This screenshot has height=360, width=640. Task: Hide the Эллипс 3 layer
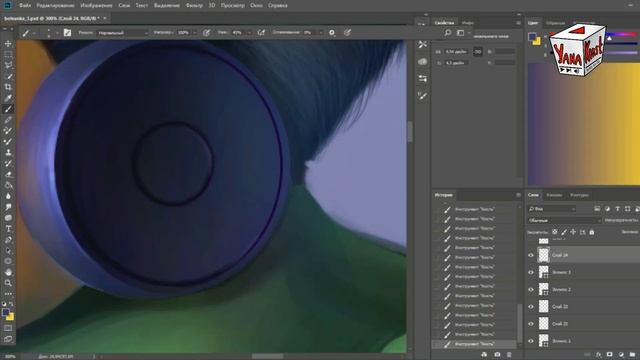coord(531,272)
